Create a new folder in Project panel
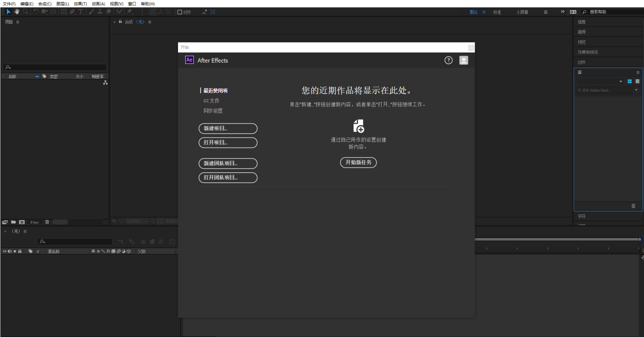Image resolution: width=644 pixels, height=337 pixels. coord(13,222)
